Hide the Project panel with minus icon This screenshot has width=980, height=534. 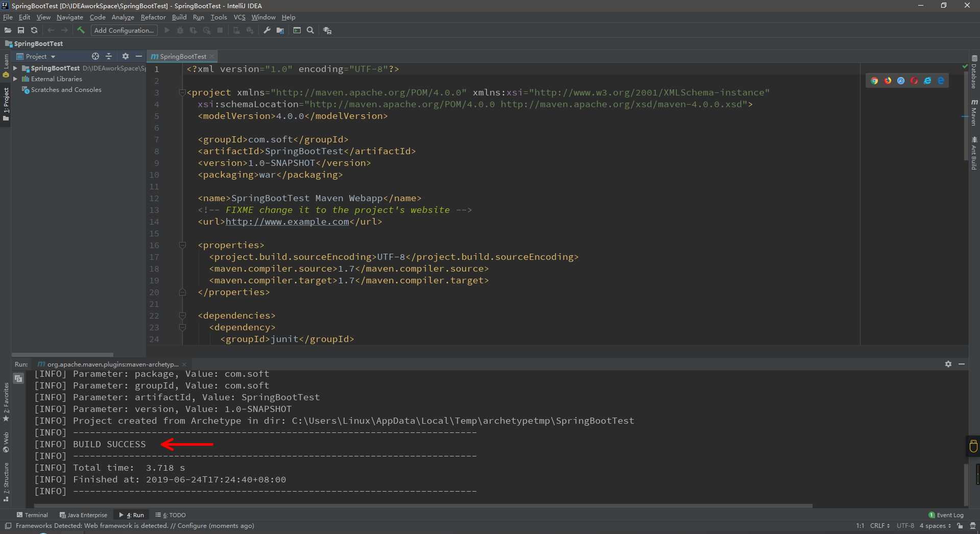(x=139, y=56)
